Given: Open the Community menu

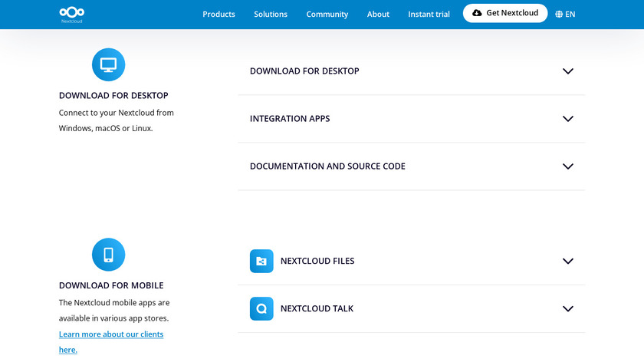Looking at the screenshot, I should [327, 15].
